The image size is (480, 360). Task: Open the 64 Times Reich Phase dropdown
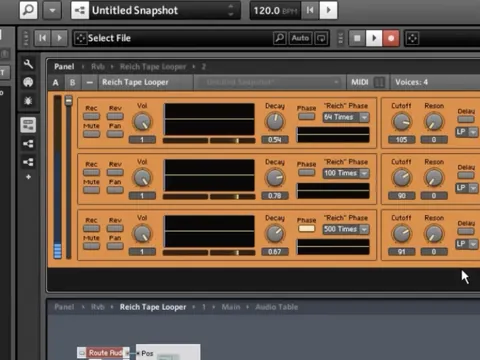click(x=346, y=117)
